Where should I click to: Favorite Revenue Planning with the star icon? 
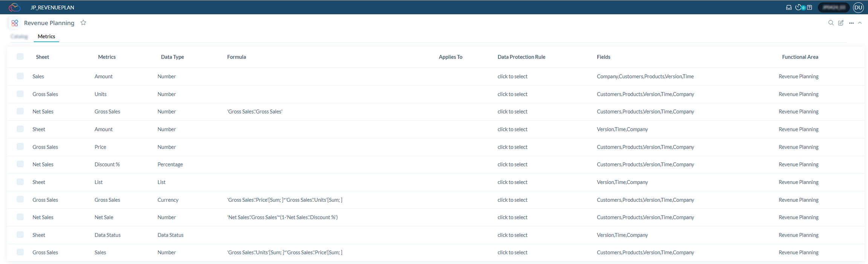click(83, 23)
